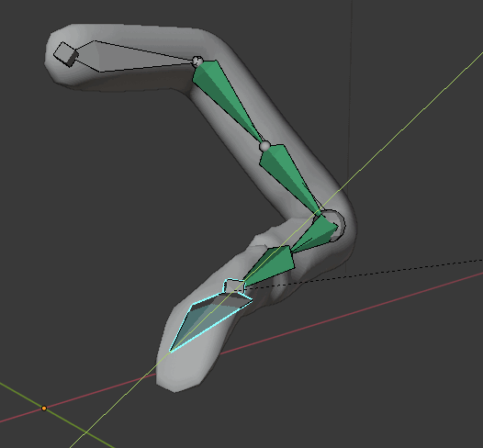483x448 pixels.
Task: Click the orange origin dot on the red axis
Action: click(x=44, y=409)
